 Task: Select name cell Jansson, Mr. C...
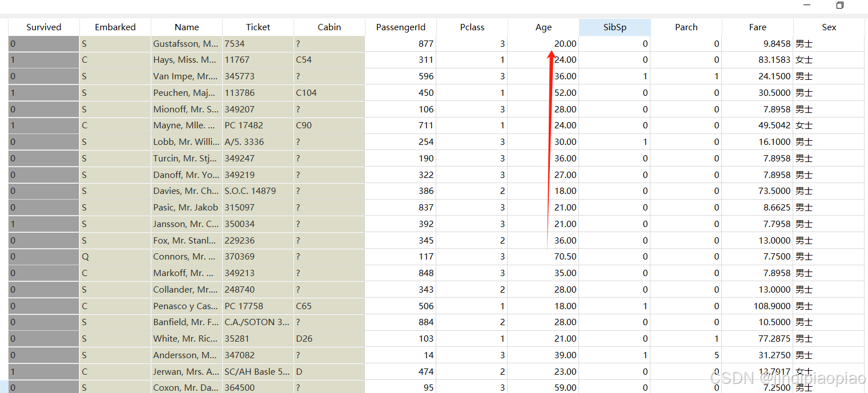click(x=187, y=224)
